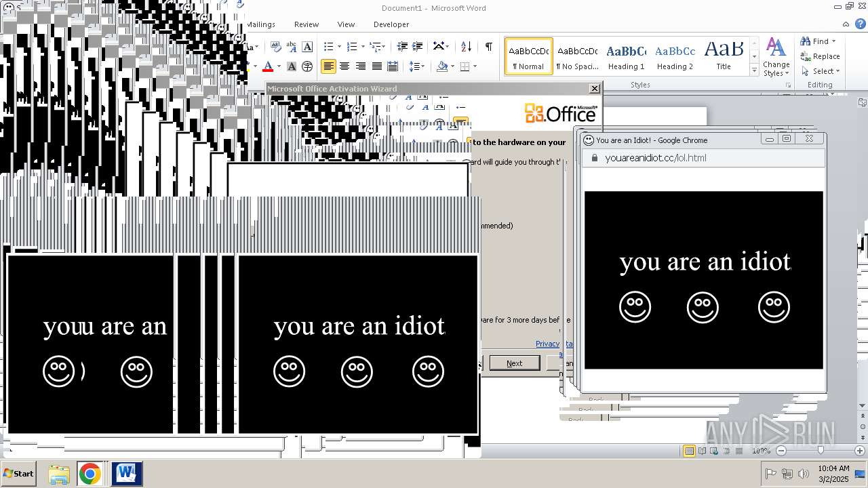Switch to Web Layout view
868x488 pixels.
point(714,451)
